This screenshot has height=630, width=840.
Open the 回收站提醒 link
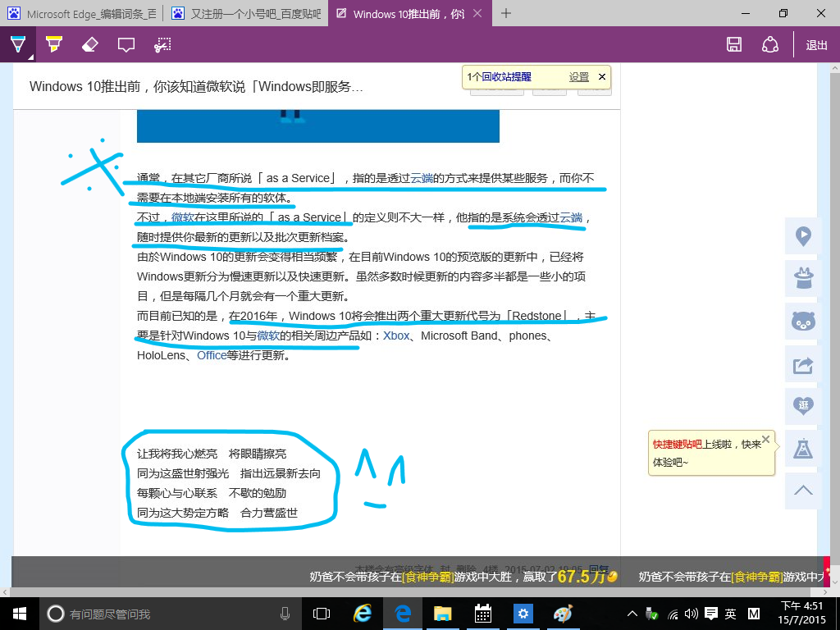pos(506,77)
